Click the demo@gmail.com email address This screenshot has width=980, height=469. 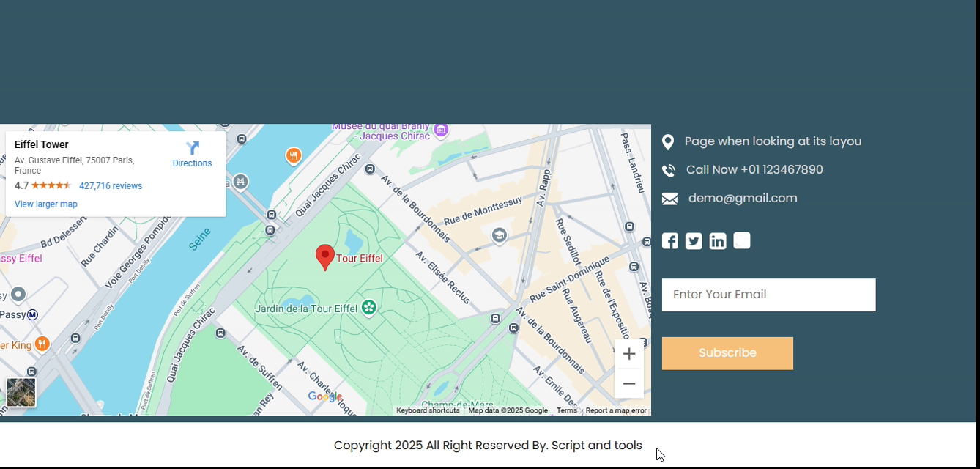pos(743,198)
